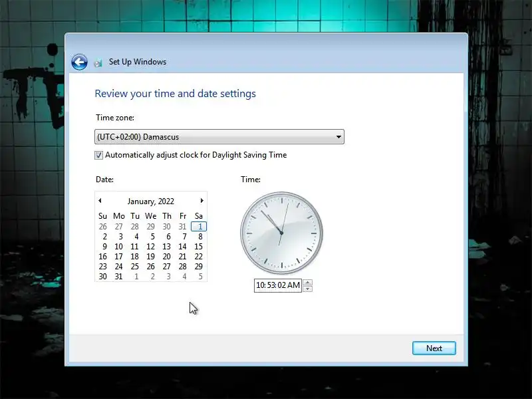The width and height of the screenshot is (532, 399).
Task: Select January 12 in the calendar
Action: [x=151, y=247]
